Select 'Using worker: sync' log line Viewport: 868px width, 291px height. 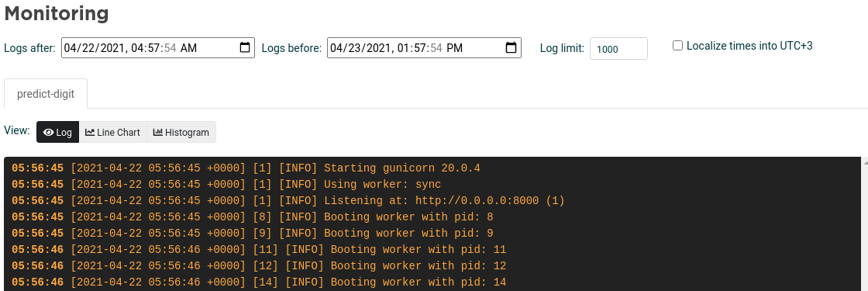(226, 184)
